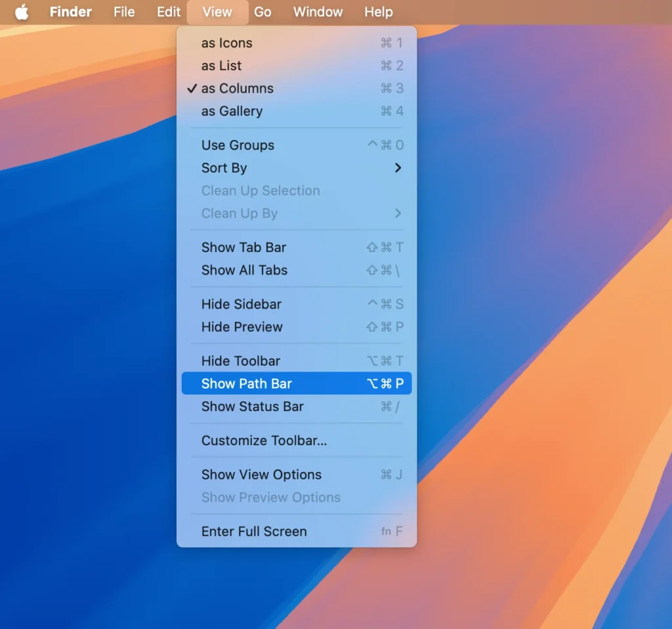This screenshot has height=629, width=672.
Task: Switch view to as Icons
Action: (x=297, y=43)
